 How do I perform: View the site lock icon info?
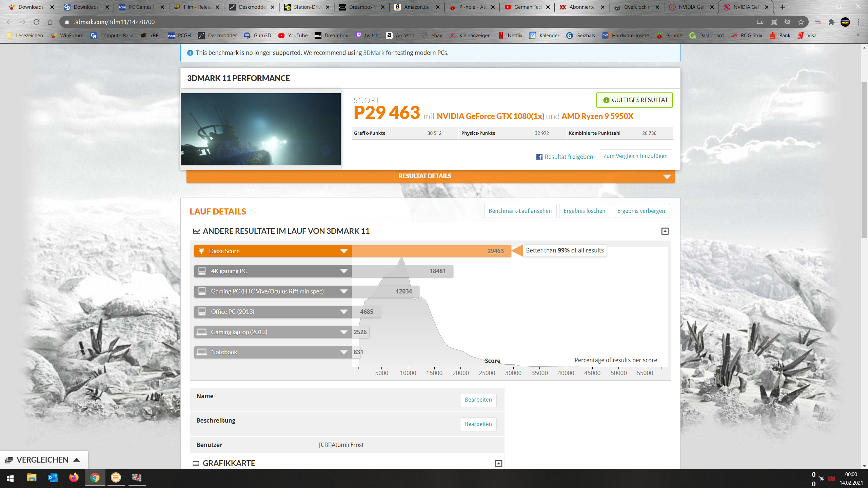67,22
